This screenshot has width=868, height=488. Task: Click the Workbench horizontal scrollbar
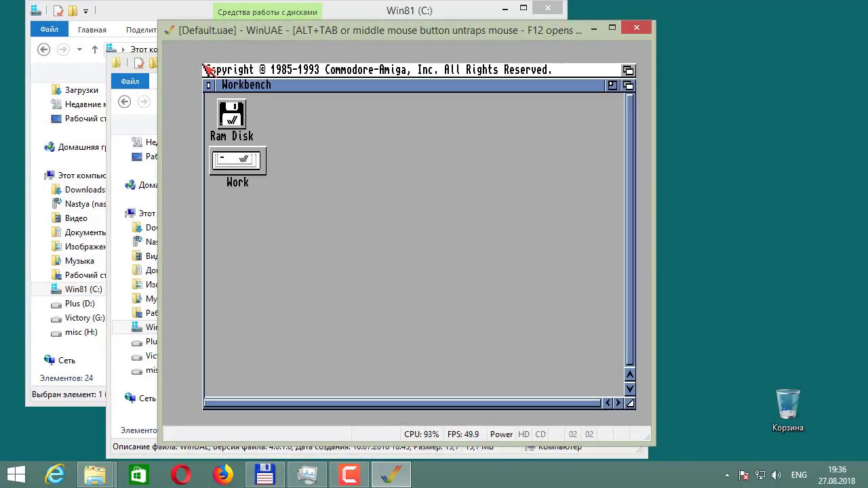click(402, 403)
